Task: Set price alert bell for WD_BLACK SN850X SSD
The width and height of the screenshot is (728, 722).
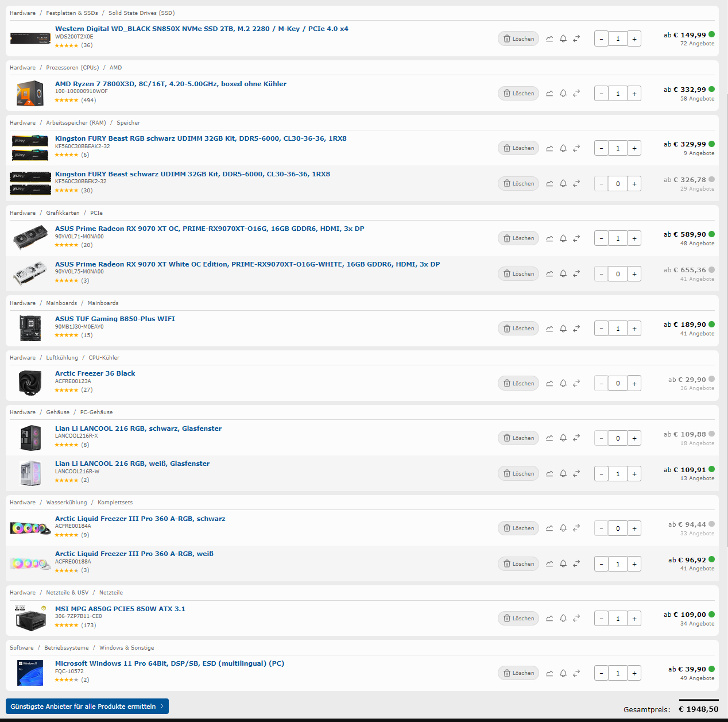Action: tap(563, 38)
